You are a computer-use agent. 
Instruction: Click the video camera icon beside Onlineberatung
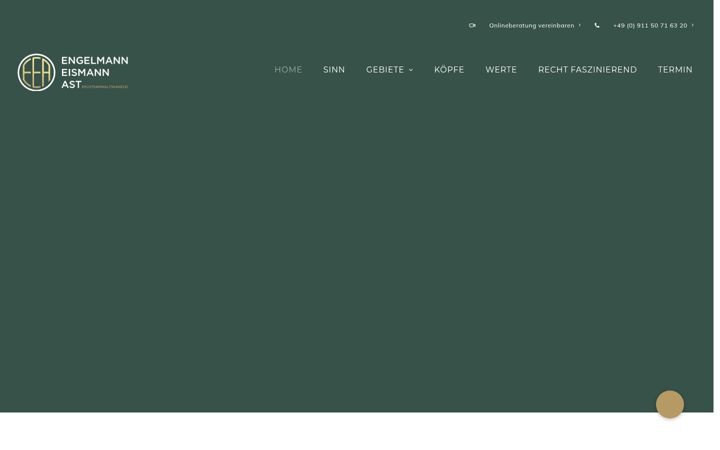pyautogui.click(x=472, y=26)
